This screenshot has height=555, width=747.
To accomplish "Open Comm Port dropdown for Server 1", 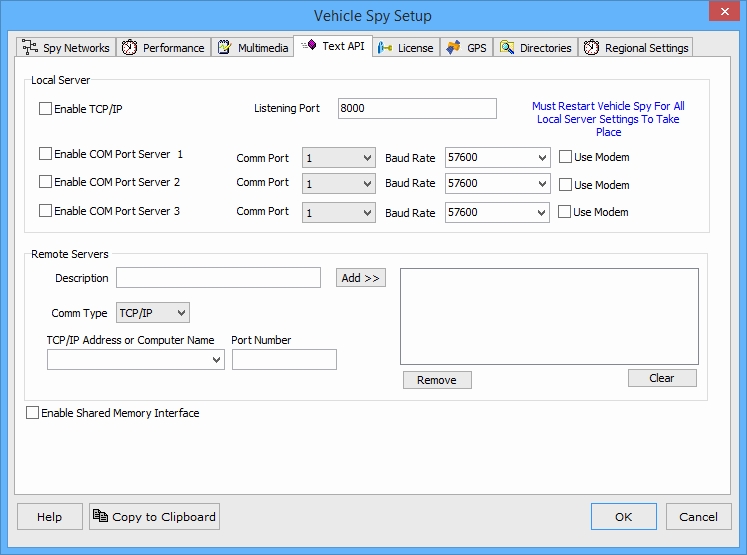I will tap(367, 157).
